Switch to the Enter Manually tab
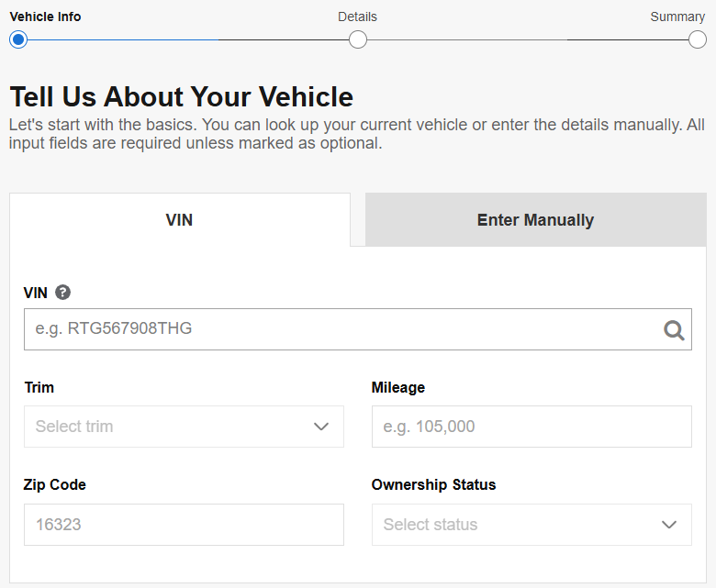Image resolution: width=716 pixels, height=588 pixels. [535, 220]
